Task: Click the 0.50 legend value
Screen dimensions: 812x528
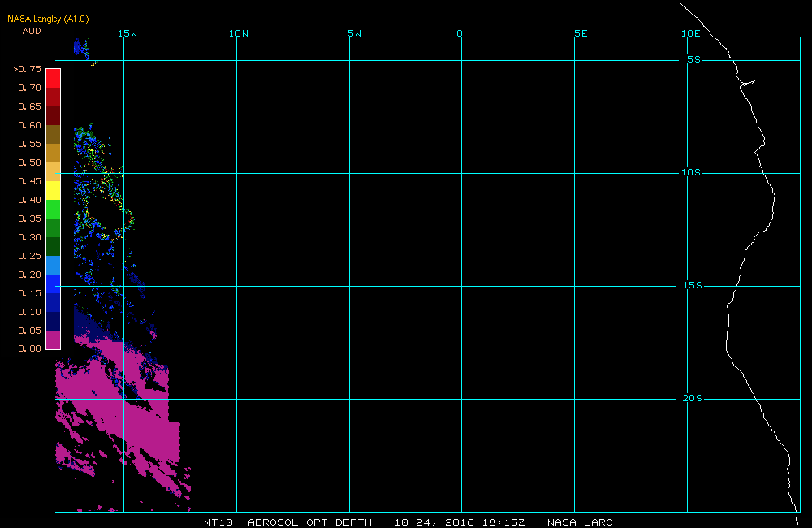Action: [x=29, y=162]
